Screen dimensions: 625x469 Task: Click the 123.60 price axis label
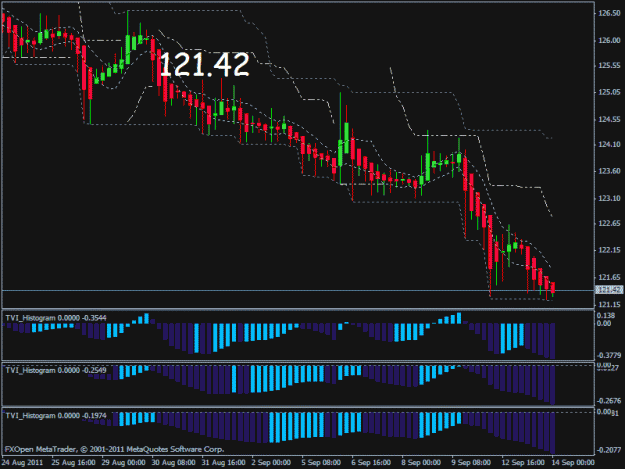click(609, 171)
